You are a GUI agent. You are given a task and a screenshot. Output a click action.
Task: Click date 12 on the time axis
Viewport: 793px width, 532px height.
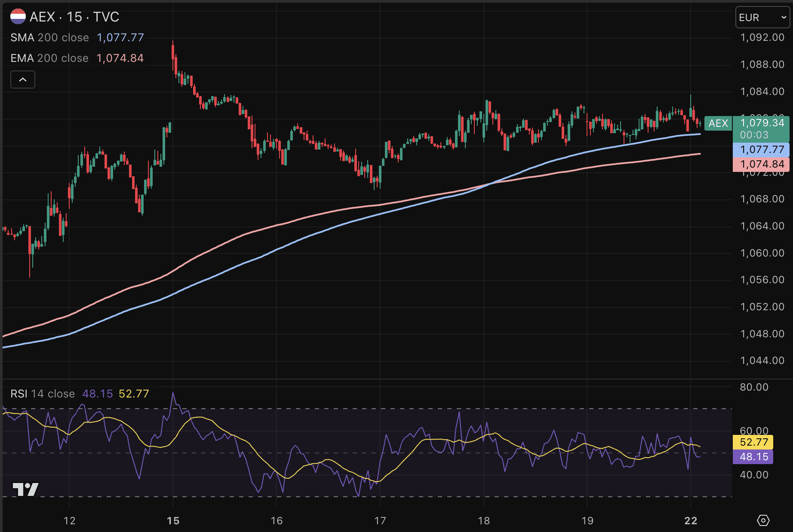tap(69, 521)
